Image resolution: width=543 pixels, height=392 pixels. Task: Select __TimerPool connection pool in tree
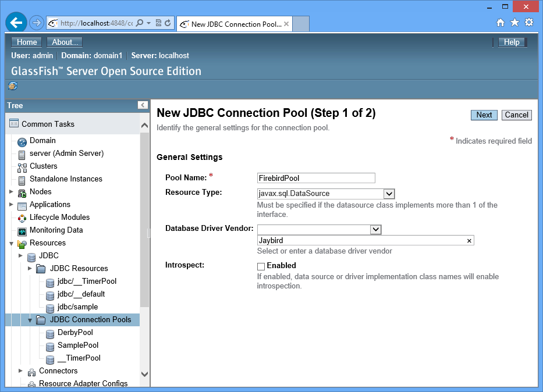(x=79, y=358)
